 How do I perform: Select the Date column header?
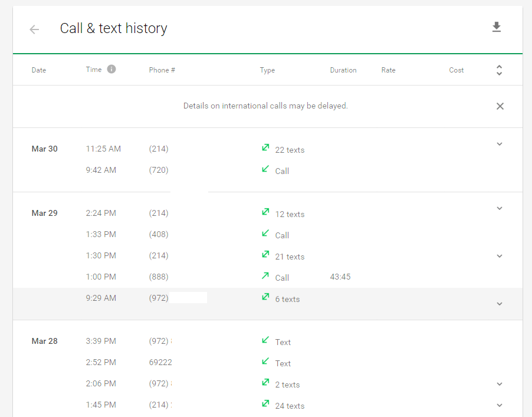coord(39,70)
